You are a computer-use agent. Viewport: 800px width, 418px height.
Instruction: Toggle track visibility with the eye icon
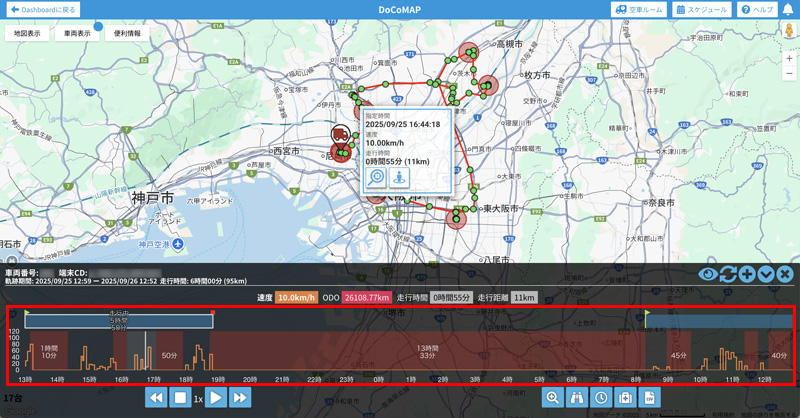click(x=708, y=274)
